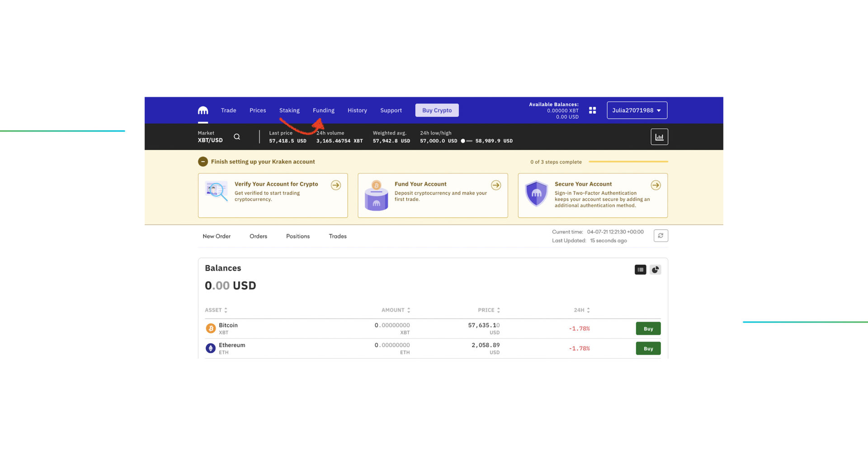Toggle list view for Balances
868x456 pixels.
640,269
